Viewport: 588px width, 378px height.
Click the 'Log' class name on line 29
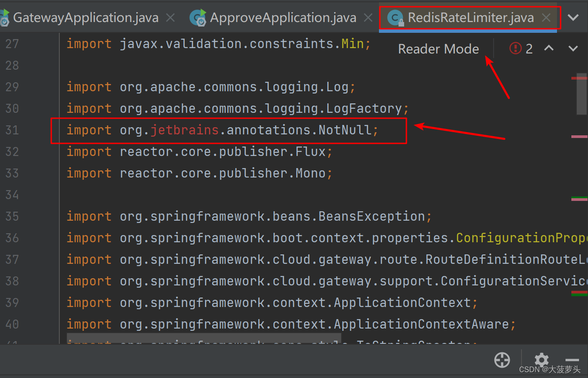(x=337, y=87)
